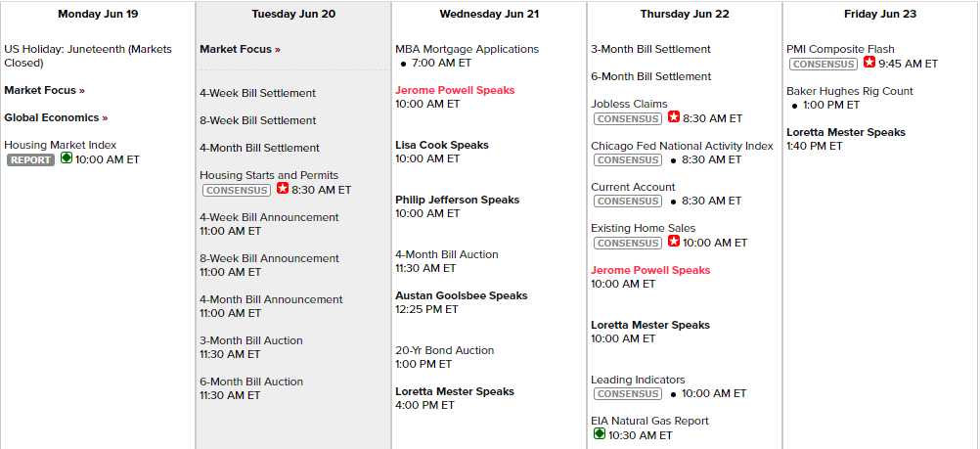980x449 pixels.
Task: Show CONSENSUS for Leading Indicators
Action: 627,393
